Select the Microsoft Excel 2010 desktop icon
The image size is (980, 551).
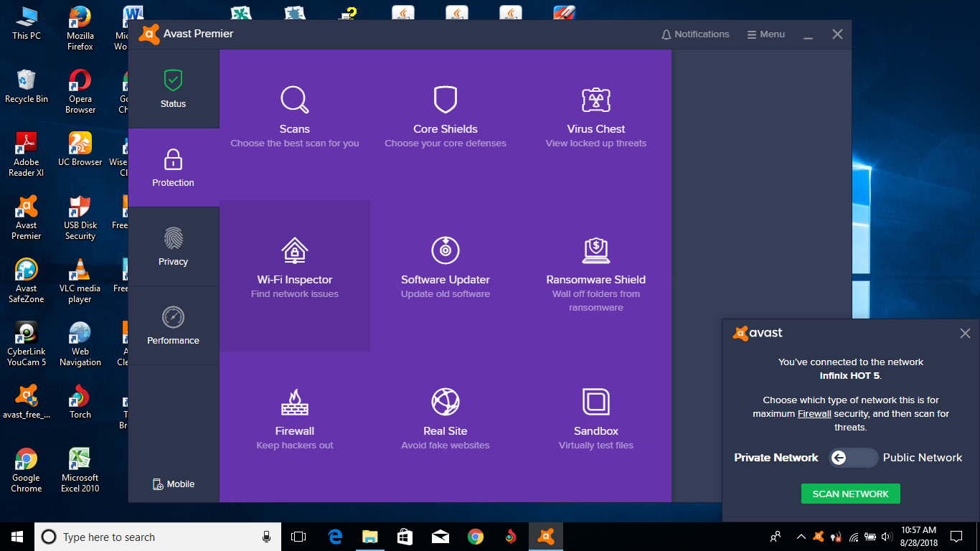(x=80, y=470)
